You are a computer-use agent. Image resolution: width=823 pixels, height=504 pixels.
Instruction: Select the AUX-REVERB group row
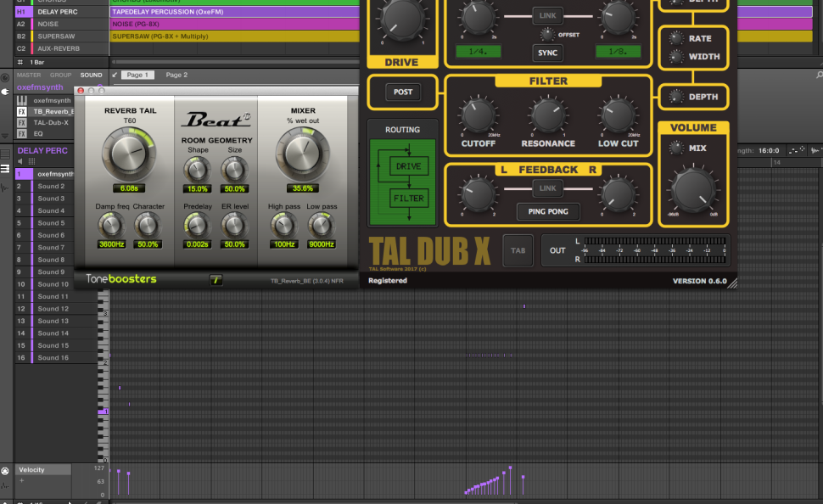[61, 48]
